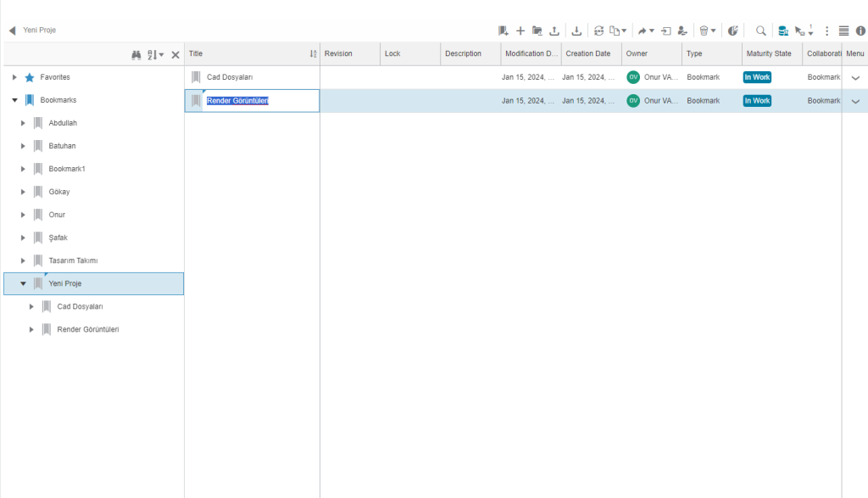This screenshot has width=868, height=498.
Task: Close the tree panel with X icon
Action: (175, 54)
